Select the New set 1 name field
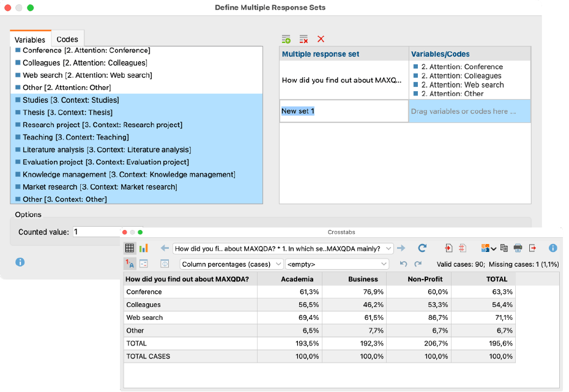Screen dimensions: 569x392 (344, 111)
